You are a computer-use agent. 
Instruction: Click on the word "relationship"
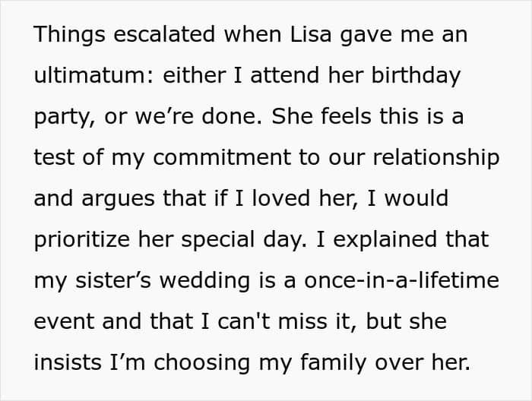point(436,158)
